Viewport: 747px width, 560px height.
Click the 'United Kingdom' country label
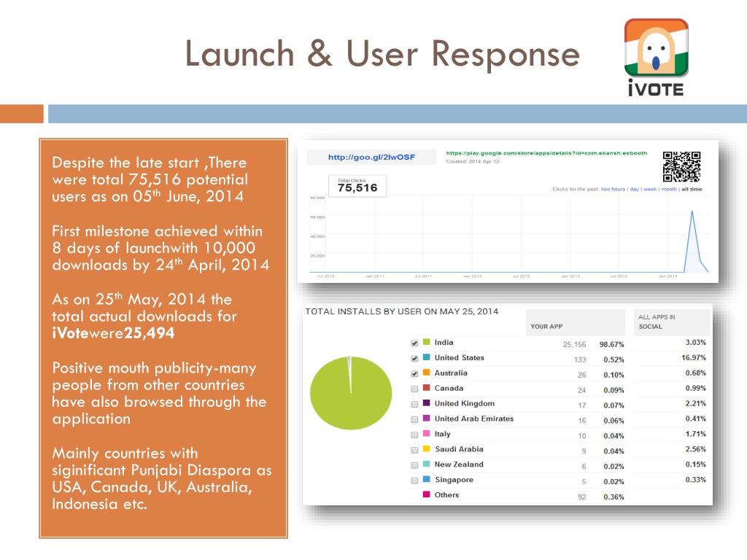tap(465, 403)
